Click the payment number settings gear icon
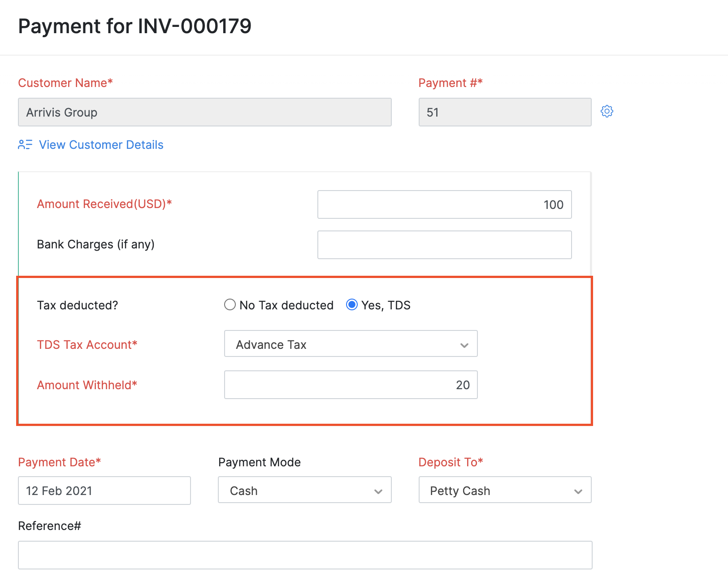Screen dimensions: 728x582 607,111
